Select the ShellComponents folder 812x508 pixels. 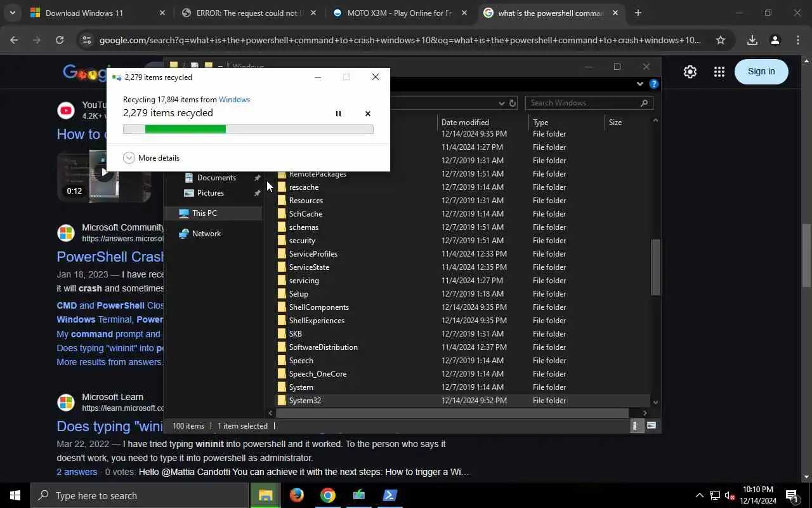pyautogui.click(x=318, y=307)
